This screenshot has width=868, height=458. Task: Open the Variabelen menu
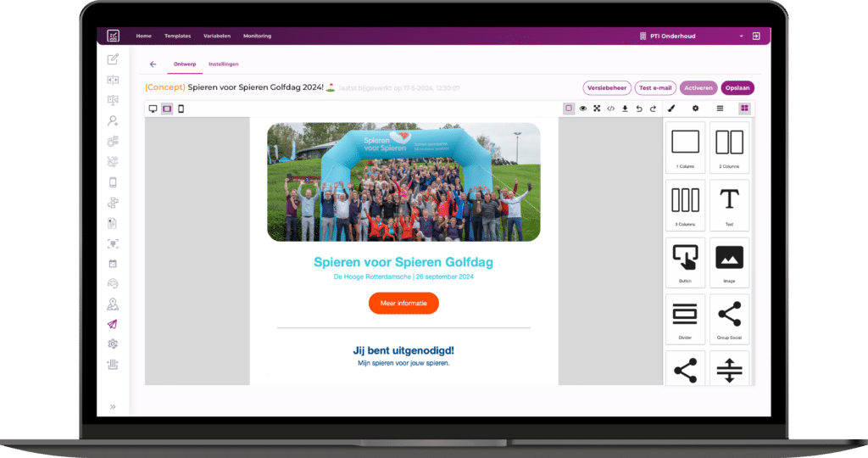tap(217, 36)
